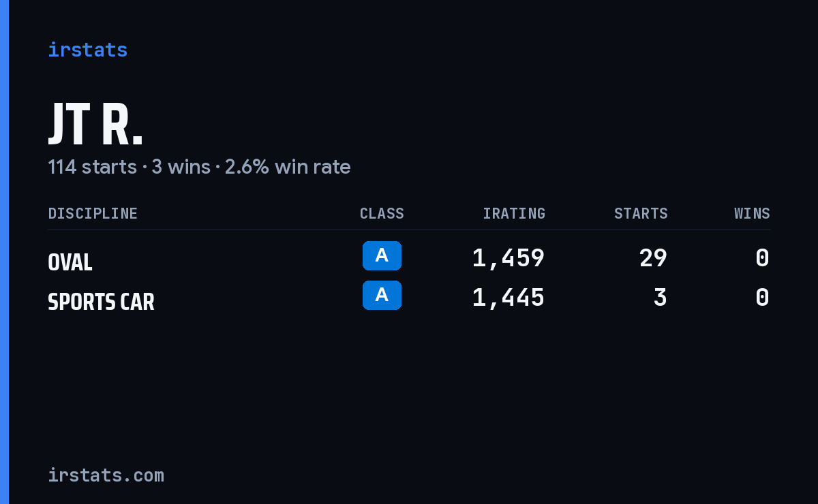Click the Oval starts count 29
Image resolution: width=818 pixels, height=504 pixels.
coord(653,258)
